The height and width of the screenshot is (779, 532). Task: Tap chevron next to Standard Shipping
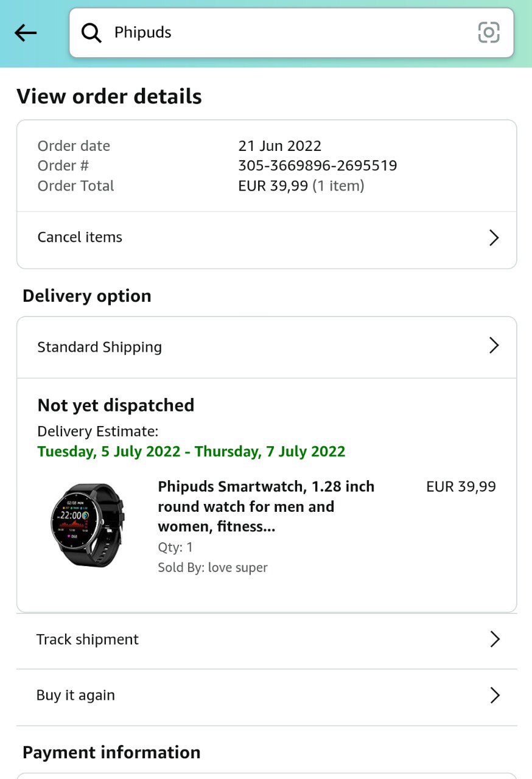[x=494, y=346]
